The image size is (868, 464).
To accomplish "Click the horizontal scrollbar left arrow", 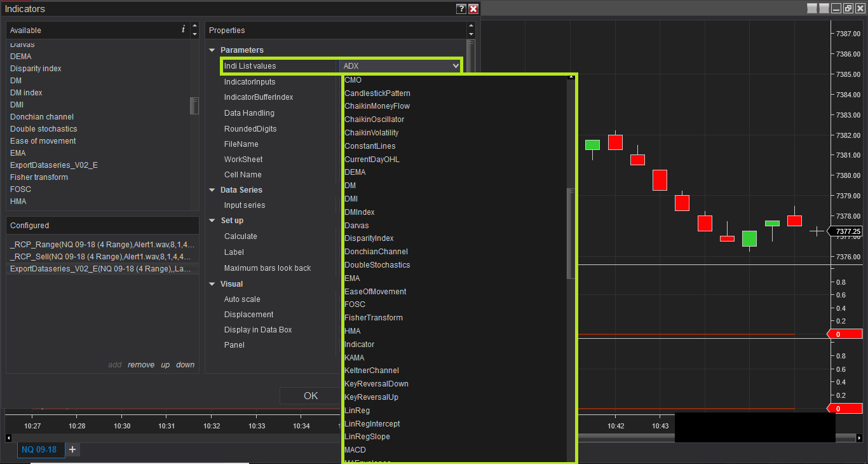I will [8, 438].
